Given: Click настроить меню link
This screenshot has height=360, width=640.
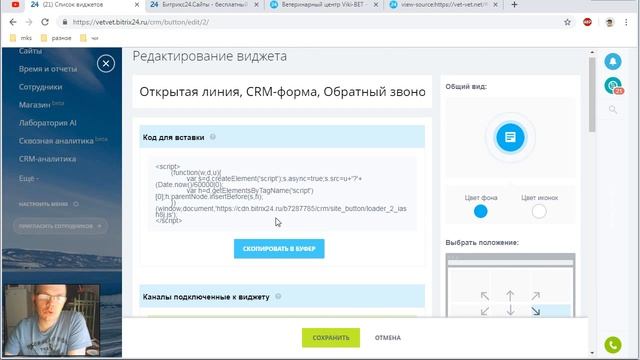Looking at the screenshot, I should click(43, 204).
